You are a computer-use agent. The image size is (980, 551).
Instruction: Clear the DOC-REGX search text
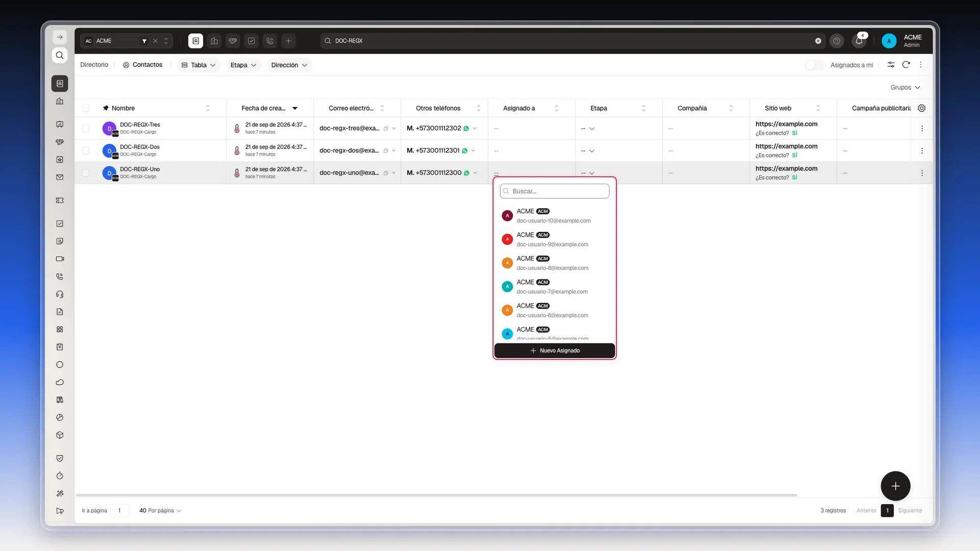point(818,41)
